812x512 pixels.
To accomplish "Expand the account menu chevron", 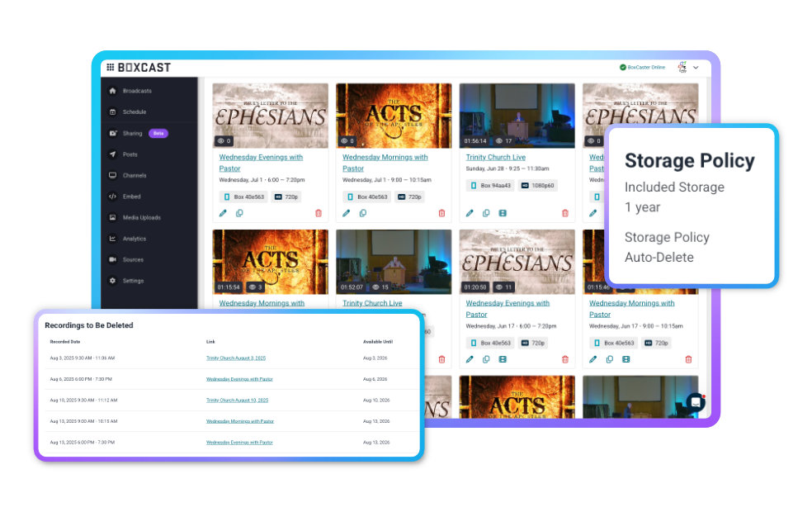I will click(x=696, y=68).
